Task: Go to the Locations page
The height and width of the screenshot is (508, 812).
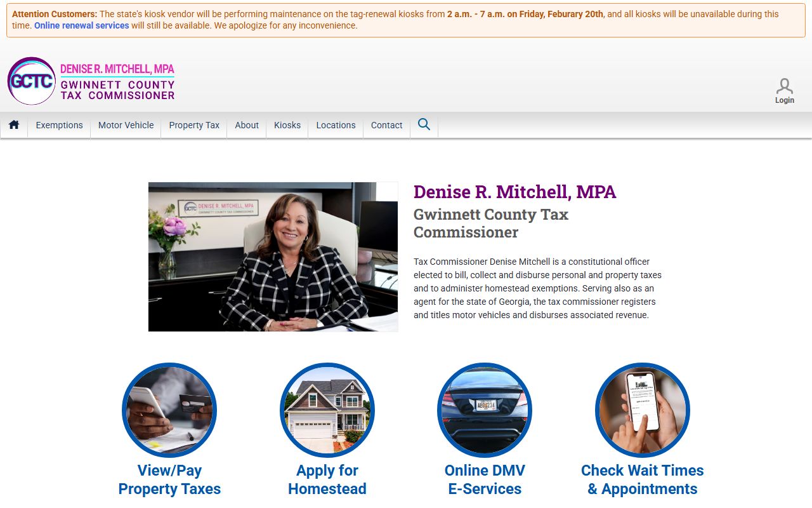Action: pyautogui.click(x=336, y=125)
